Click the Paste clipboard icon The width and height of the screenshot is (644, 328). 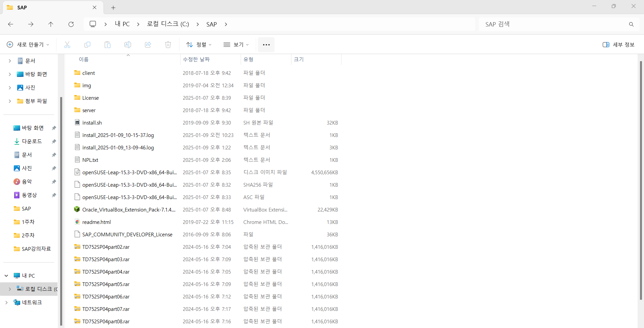(x=108, y=45)
